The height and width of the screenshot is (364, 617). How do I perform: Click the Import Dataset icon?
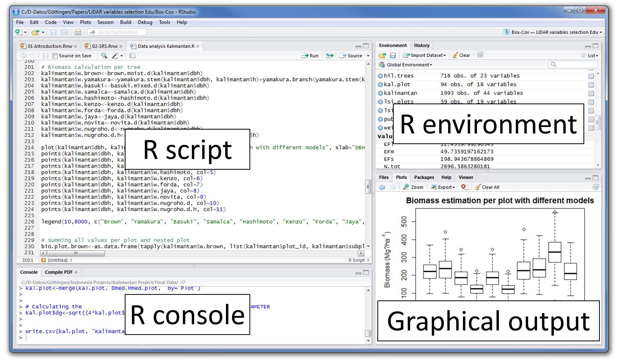click(424, 55)
